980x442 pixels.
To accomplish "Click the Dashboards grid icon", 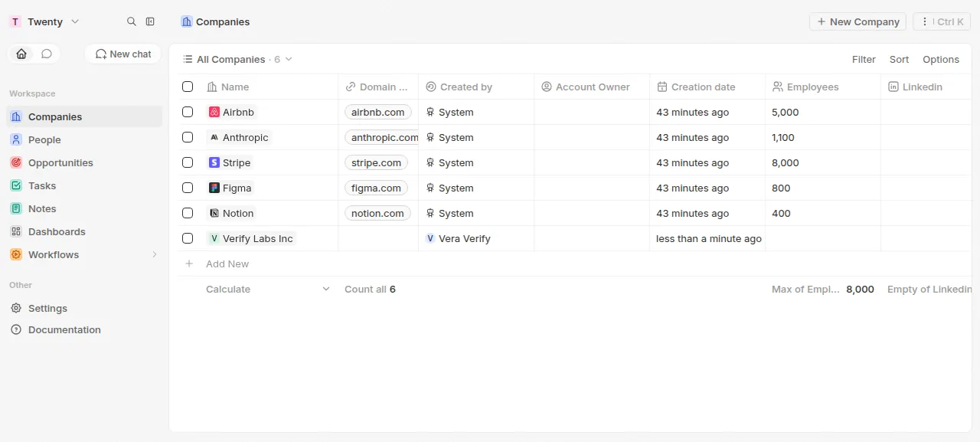I will 16,231.
